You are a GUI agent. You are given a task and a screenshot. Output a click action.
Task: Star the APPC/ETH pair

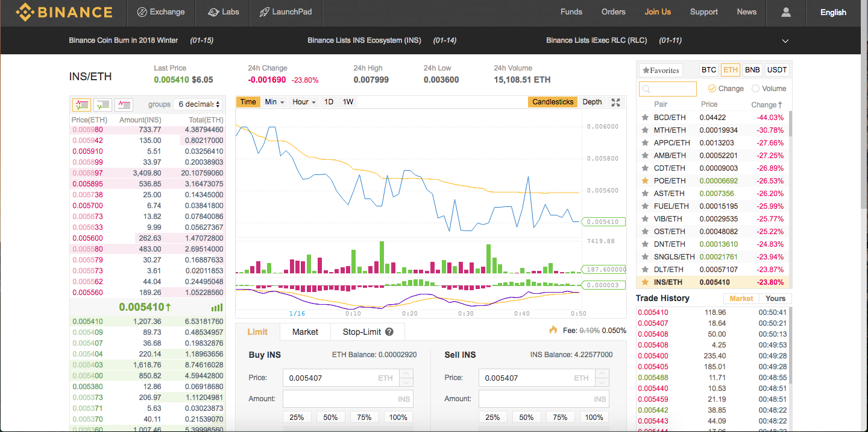645,143
